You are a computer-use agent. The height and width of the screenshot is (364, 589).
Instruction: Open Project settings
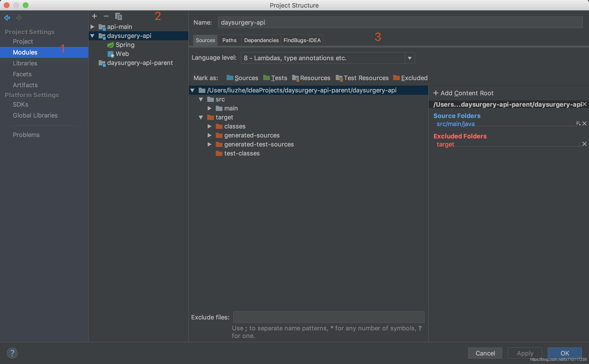23,41
